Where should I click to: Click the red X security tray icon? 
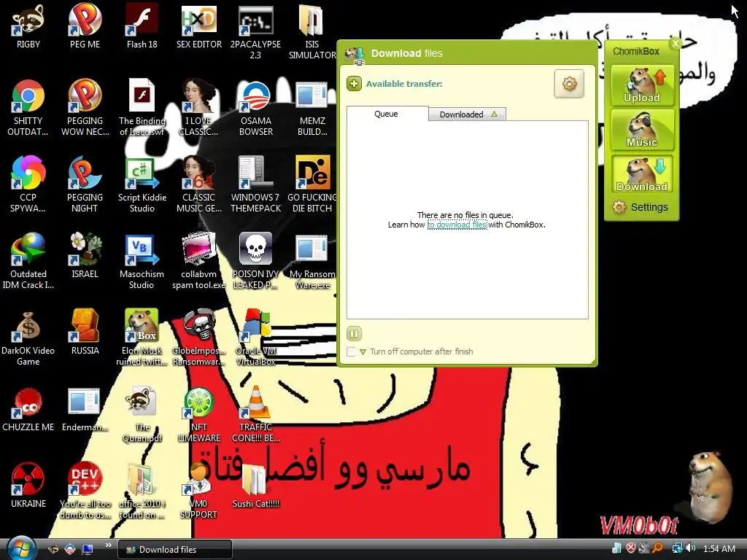pyautogui.click(x=630, y=548)
